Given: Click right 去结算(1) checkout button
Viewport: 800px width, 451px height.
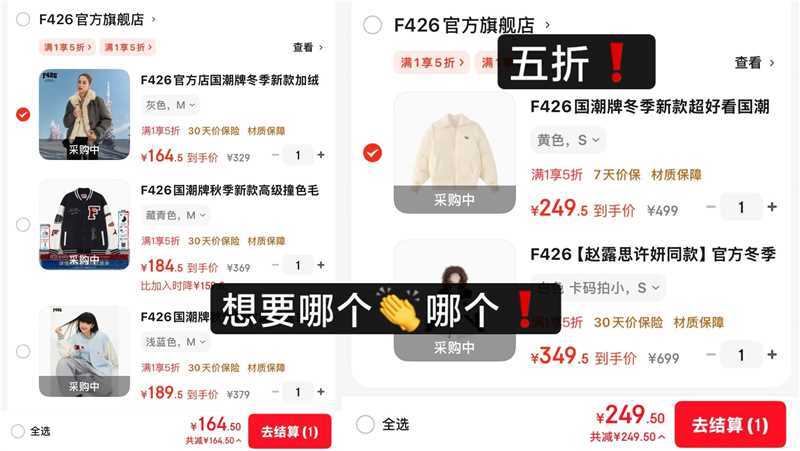Looking at the screenshot, I should [730, 424].
